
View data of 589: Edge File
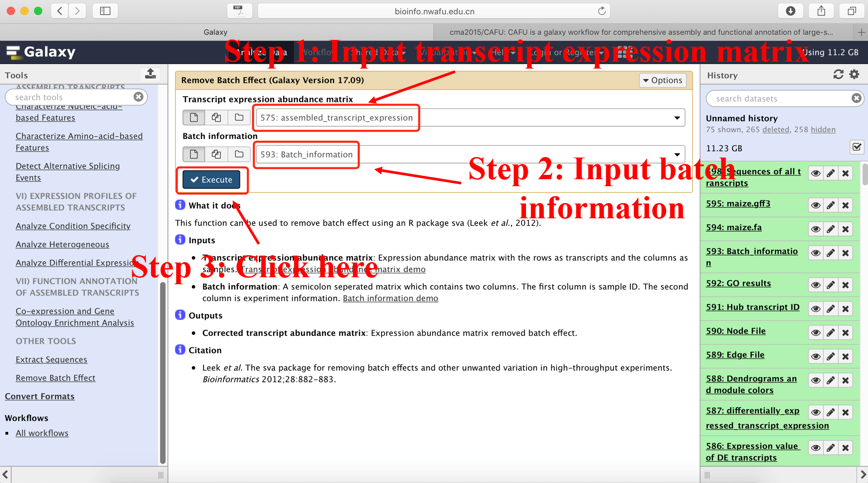pos(816,357)
